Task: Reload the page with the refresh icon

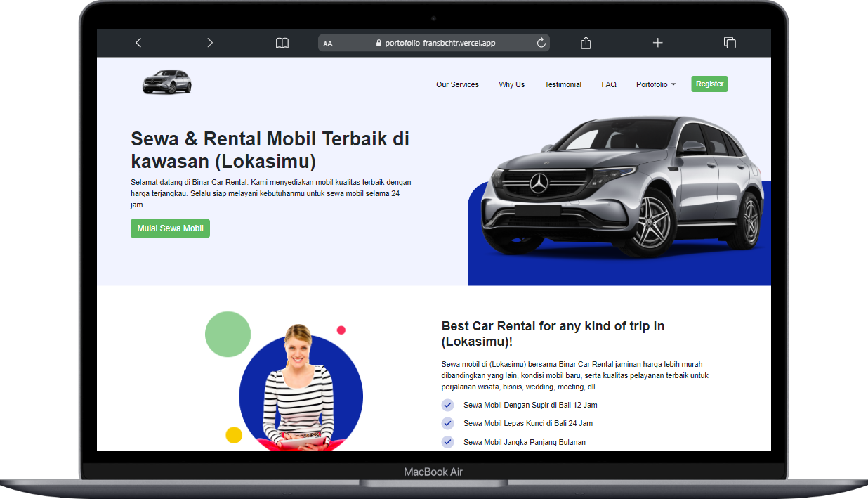Action: (541, 43)
